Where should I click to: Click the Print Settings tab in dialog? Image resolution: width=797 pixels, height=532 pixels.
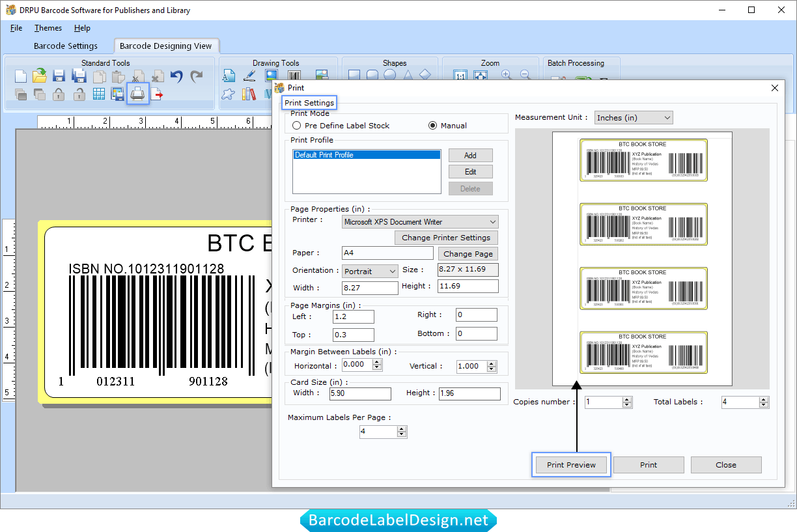pos(309,103)
